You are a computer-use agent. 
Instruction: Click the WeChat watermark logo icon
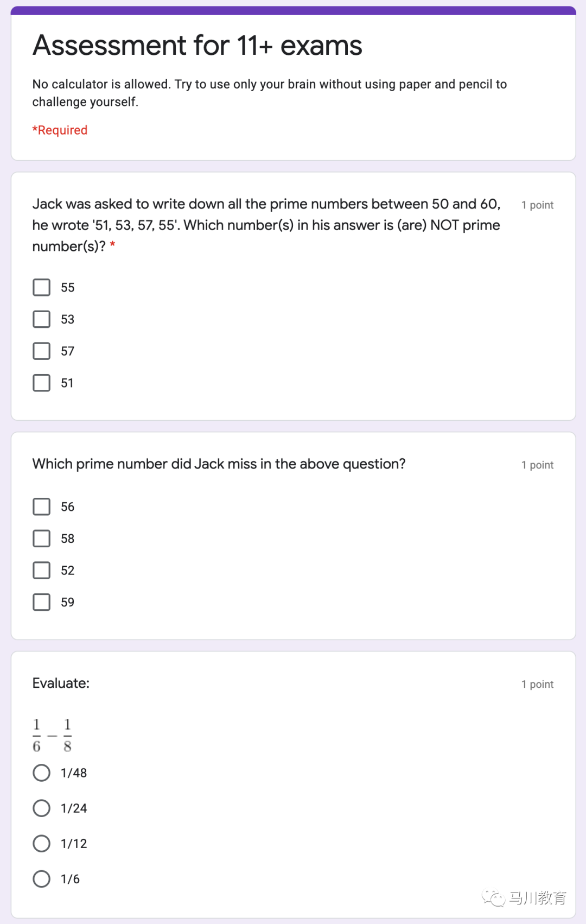pos(493,898)
